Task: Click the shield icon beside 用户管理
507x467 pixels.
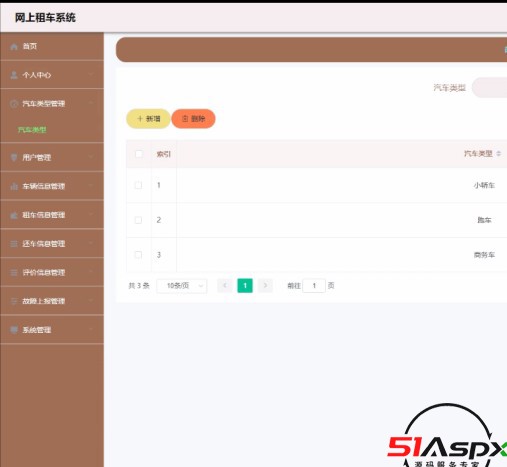Action: click(x=14, y=157)
